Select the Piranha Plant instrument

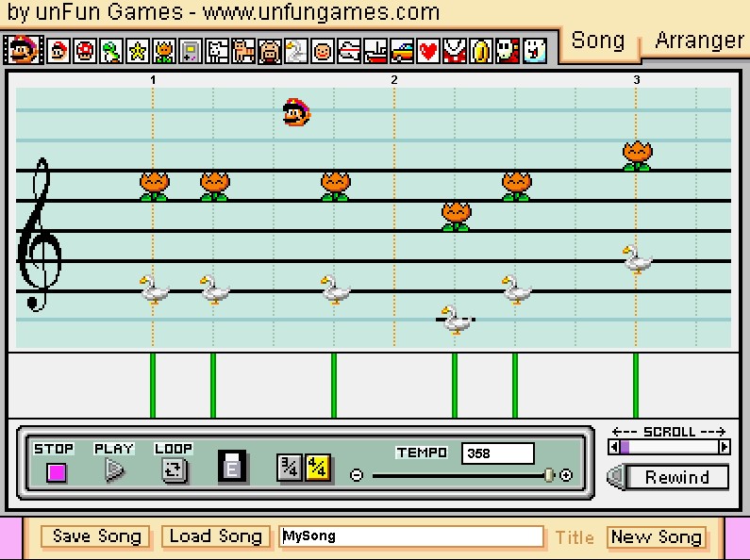coord(454,51)
